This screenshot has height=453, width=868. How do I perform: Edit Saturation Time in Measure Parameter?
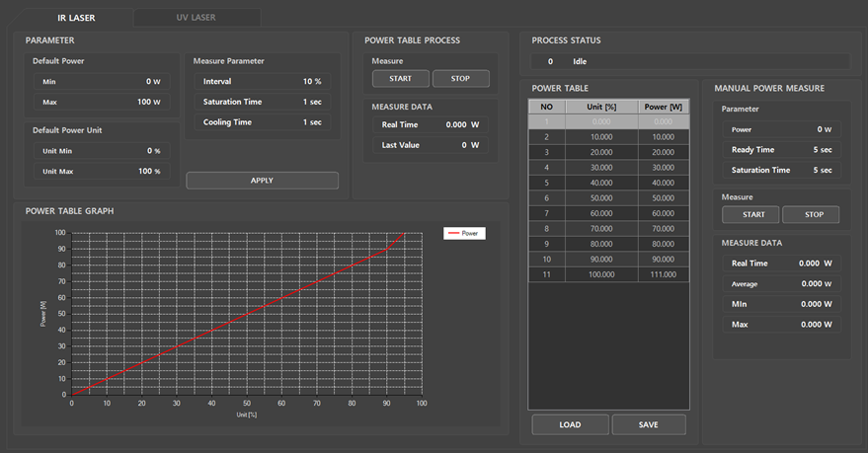tap(263, 102)
